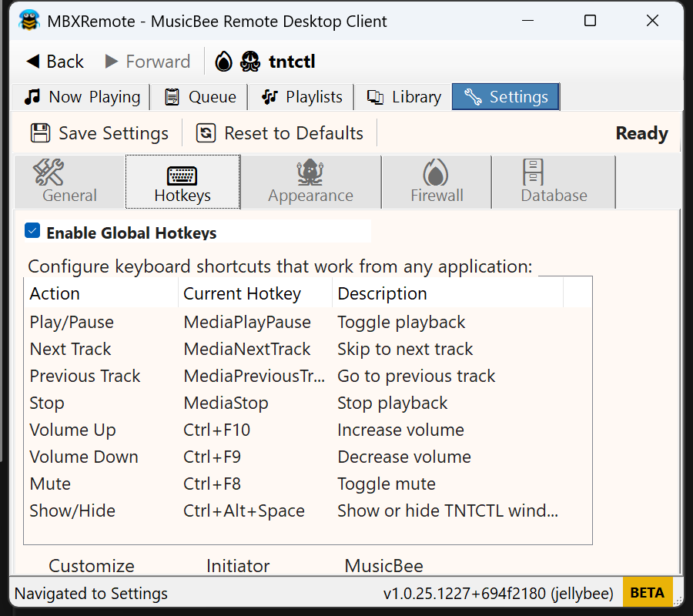Click the Customize label below the hotkey table
This screenshot has width=693, height=616.
click(x=91, y=566)
